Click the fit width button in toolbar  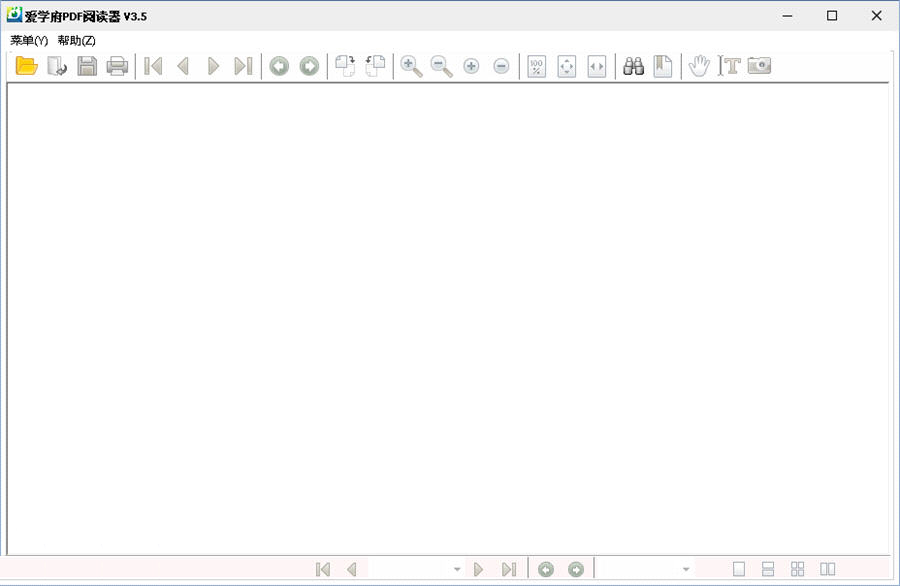tap(597, 67)
